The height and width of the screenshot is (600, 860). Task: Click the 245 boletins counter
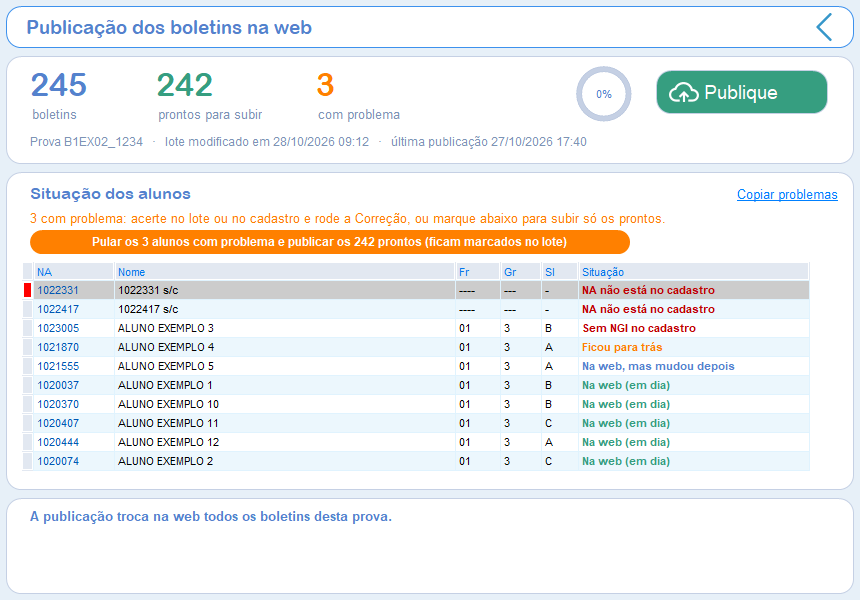[x=59, y=96]
